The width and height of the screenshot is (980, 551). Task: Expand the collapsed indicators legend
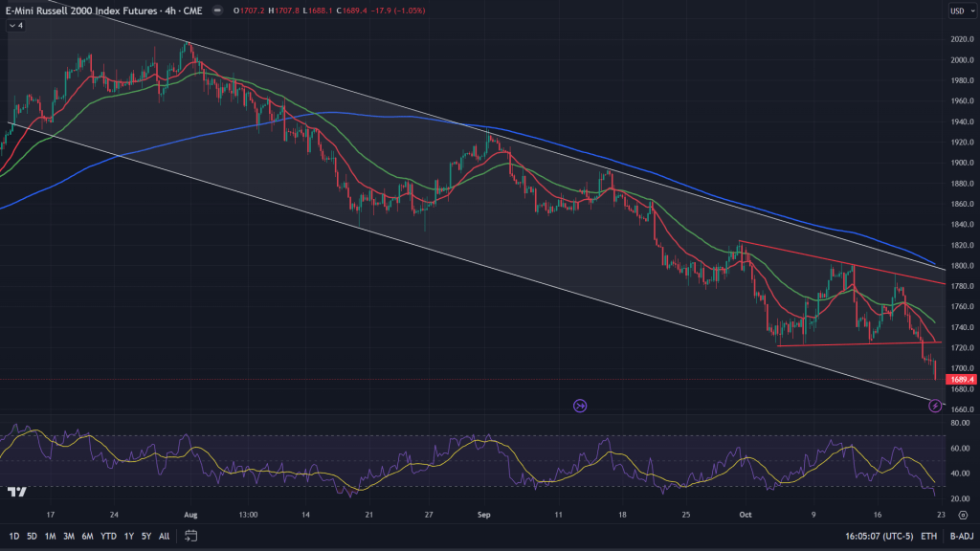click(16, 27)
